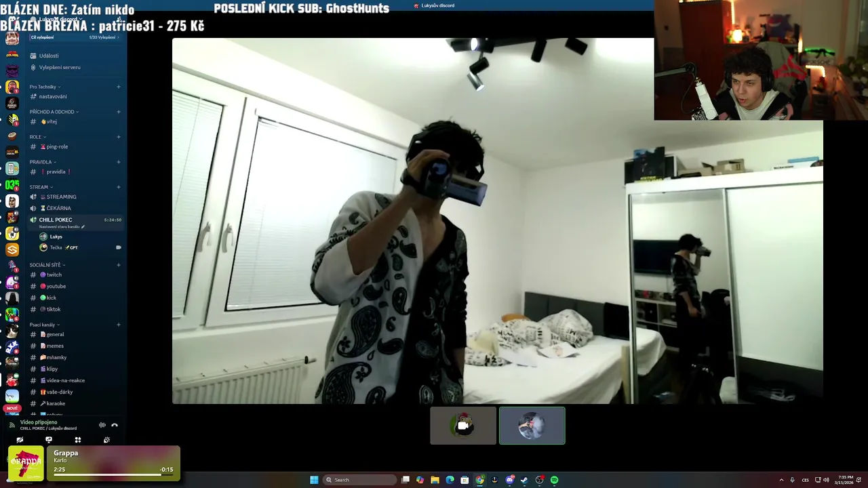Share screen from voice panel

click(x=49, y=440)
